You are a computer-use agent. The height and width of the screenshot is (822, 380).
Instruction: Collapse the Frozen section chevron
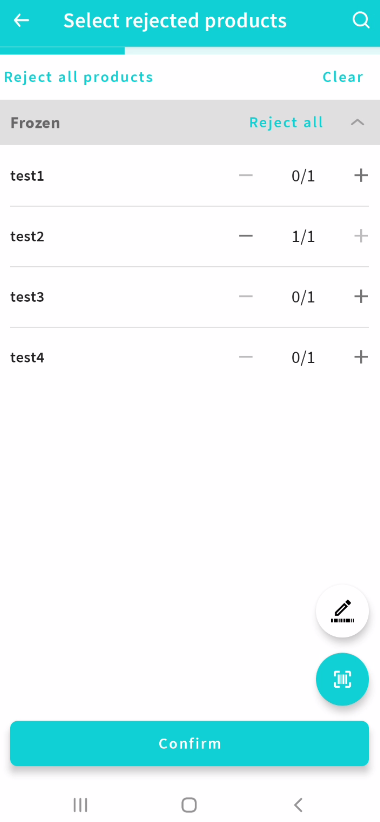click(x=357, y=122)
